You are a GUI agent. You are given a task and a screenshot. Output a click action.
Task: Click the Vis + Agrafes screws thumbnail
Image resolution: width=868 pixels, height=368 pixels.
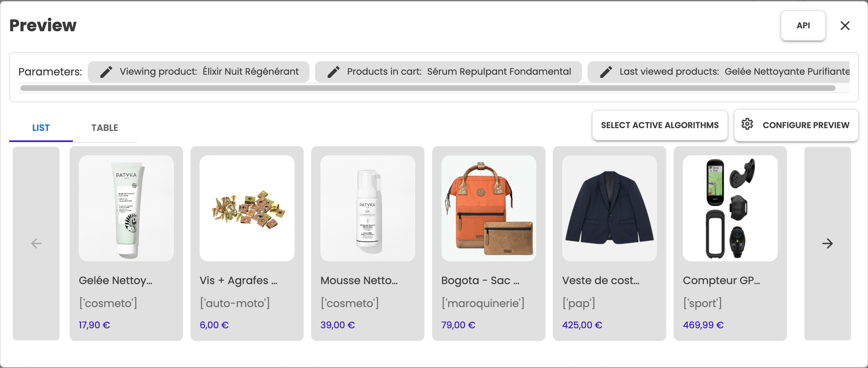247,208
